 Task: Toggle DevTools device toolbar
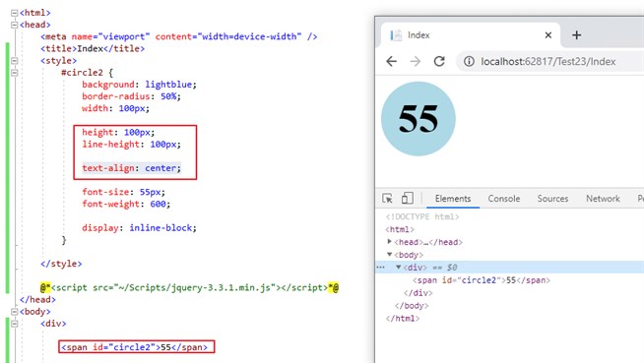pyautogui.click(x=407, y=199)
